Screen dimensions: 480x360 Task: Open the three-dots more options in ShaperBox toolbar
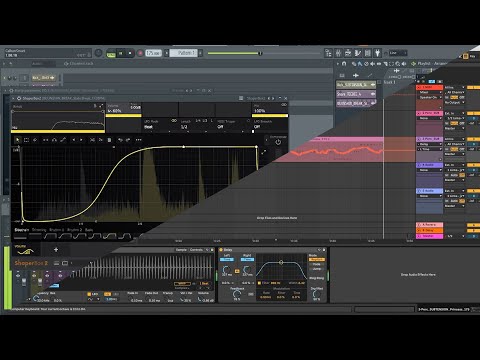click(x=139, y=140)
